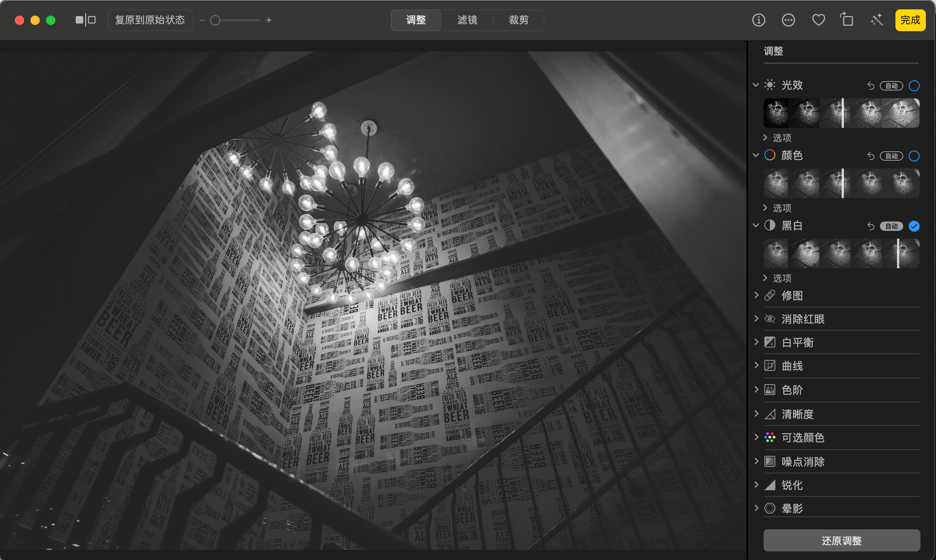This screenshot has width=936, height=560.
Task: Expand the 消除红眼 section chevron
Action: [x=756, y=319]
